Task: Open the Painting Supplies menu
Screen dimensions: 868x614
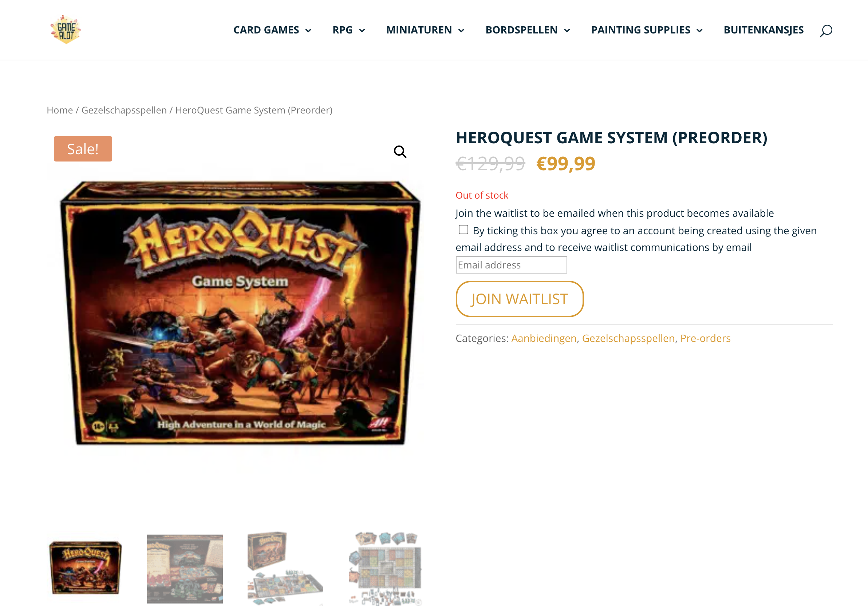Action: point(647,30)
